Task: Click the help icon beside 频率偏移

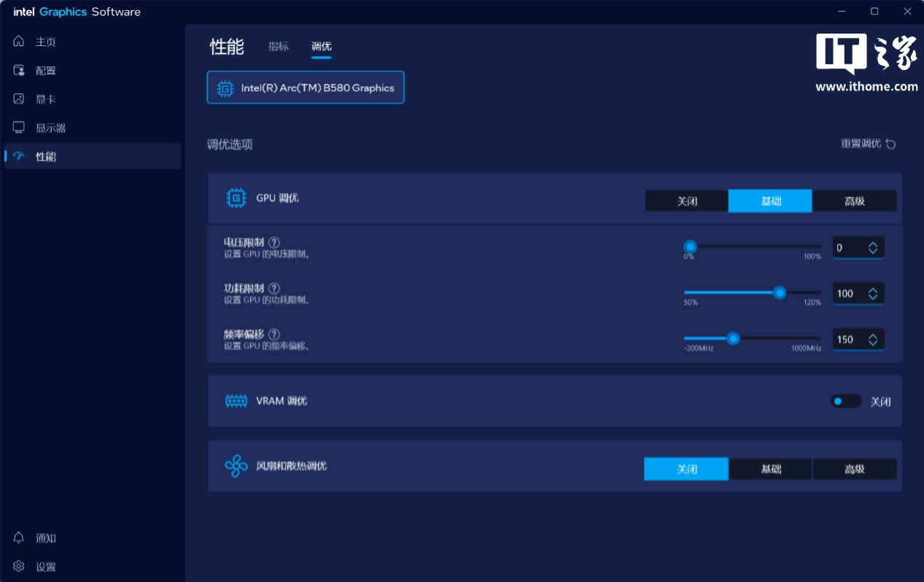Action: point(274,334)
